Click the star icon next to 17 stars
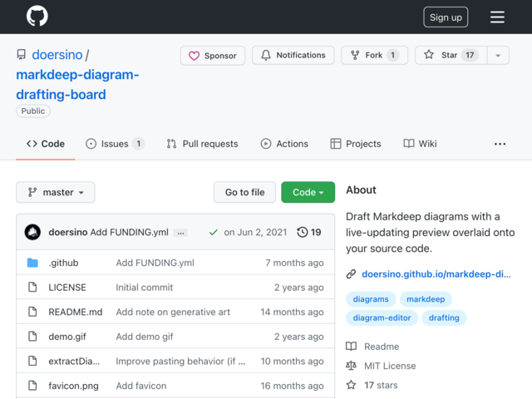Viewport: 532px width, 399px height. click(x=351, y=385)
